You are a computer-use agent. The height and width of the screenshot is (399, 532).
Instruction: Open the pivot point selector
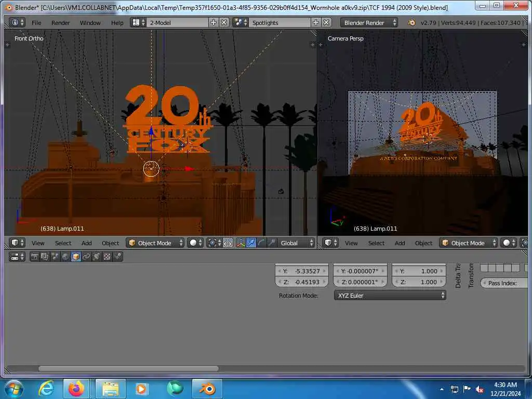pos(215,243)
